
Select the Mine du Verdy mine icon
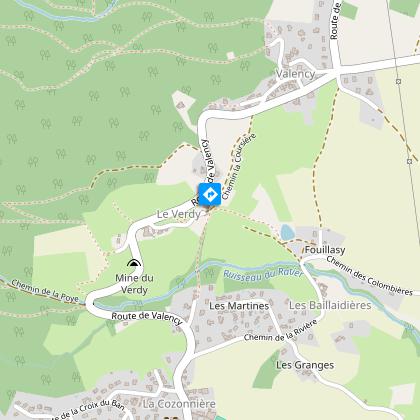pos(134,263)
